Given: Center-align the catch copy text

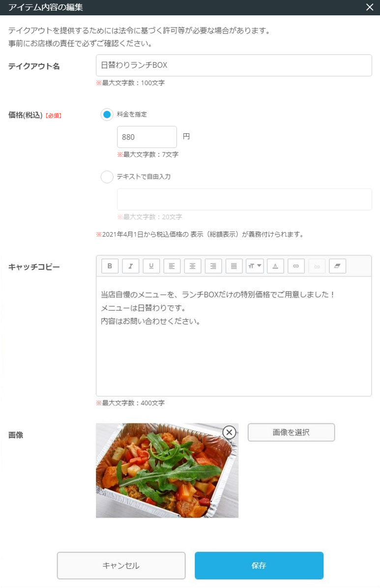Looking at the screenshot, I should coord(192,266).
